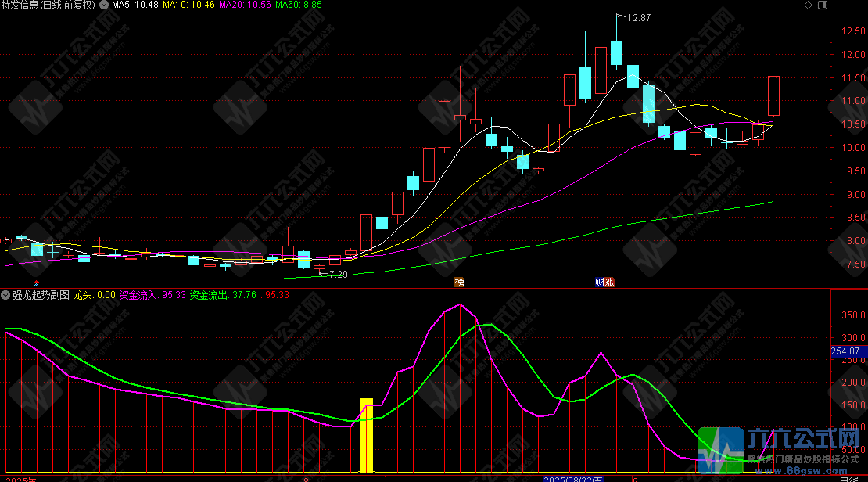The width and height of the screenshot is (868, 482).
Task: Click the red-blue arrow marker below the candles
Action: [35, 282]
